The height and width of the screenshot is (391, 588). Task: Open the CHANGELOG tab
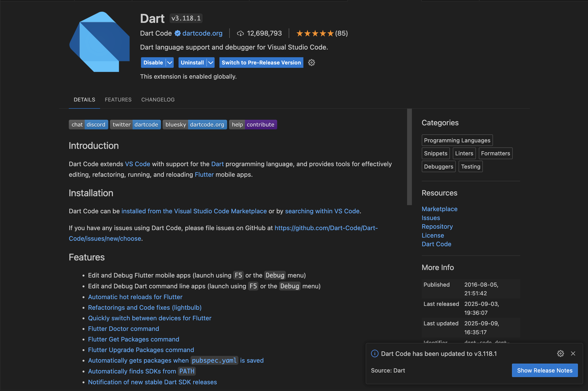pos(158,100)
